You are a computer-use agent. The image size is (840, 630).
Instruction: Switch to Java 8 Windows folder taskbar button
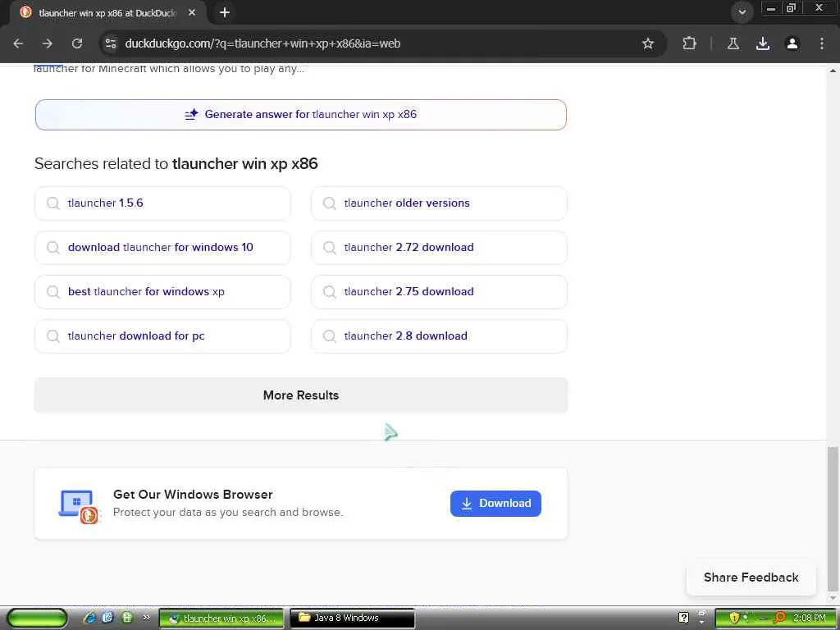(x=353, y=619)
